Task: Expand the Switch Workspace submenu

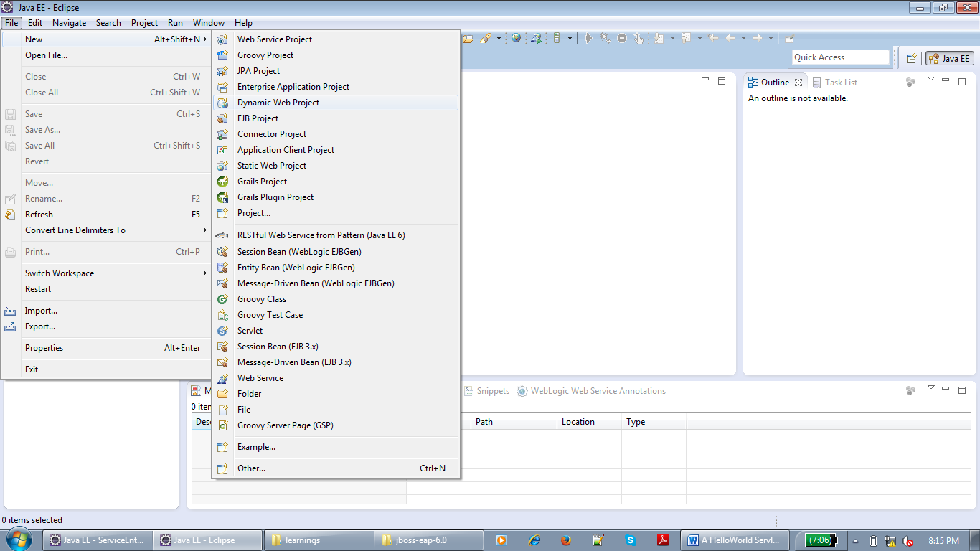Action: point(205,273)
